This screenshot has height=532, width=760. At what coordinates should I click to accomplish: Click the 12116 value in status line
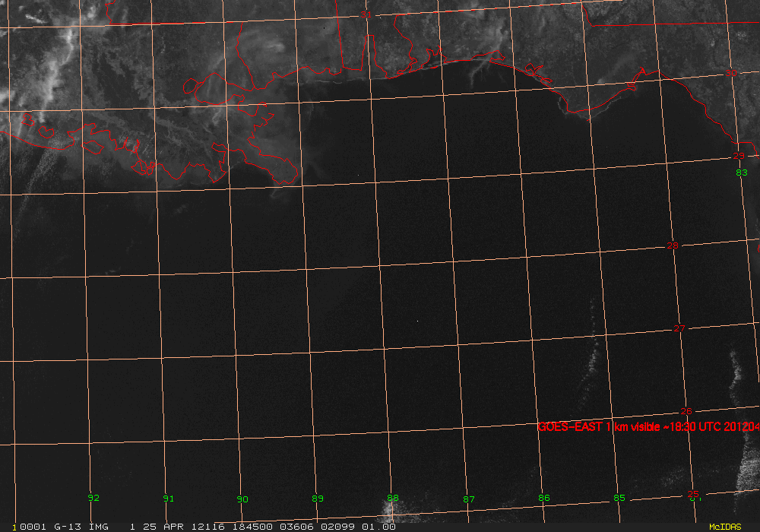click(x=208, y=527)
